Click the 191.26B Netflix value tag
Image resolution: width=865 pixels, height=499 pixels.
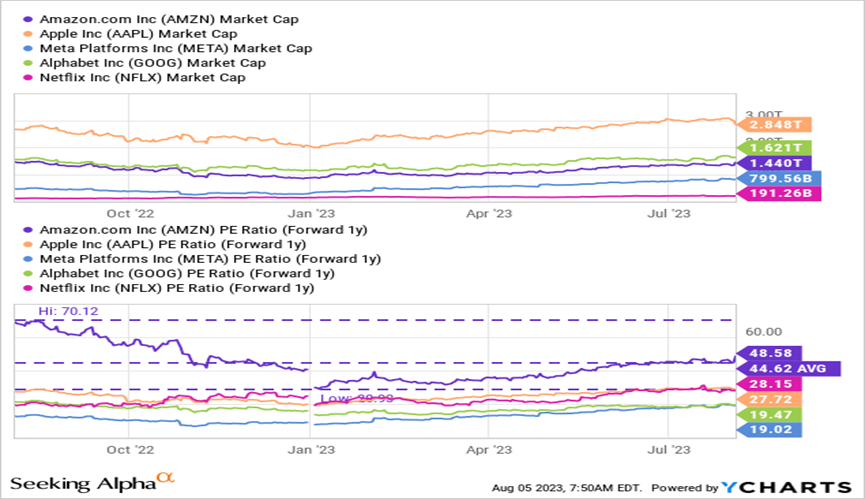point(779,194)
